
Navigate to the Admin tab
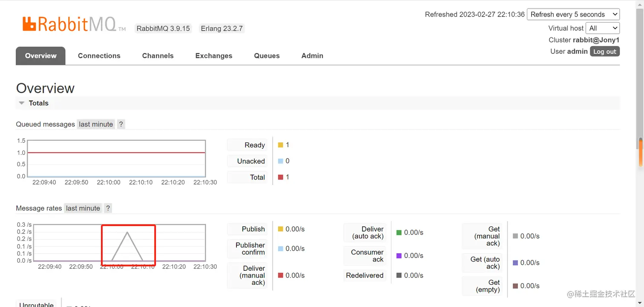coord(312,56)
